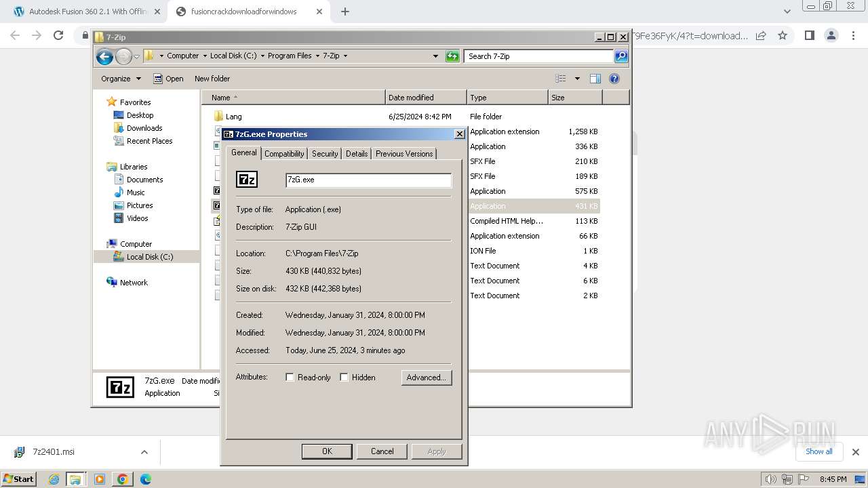
Task: Open the Chrome side panel icon
Action: pos(809,35)
